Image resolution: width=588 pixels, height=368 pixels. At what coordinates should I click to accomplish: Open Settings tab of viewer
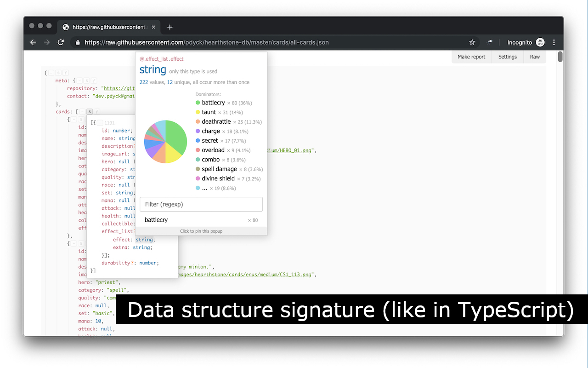(508, 57)
